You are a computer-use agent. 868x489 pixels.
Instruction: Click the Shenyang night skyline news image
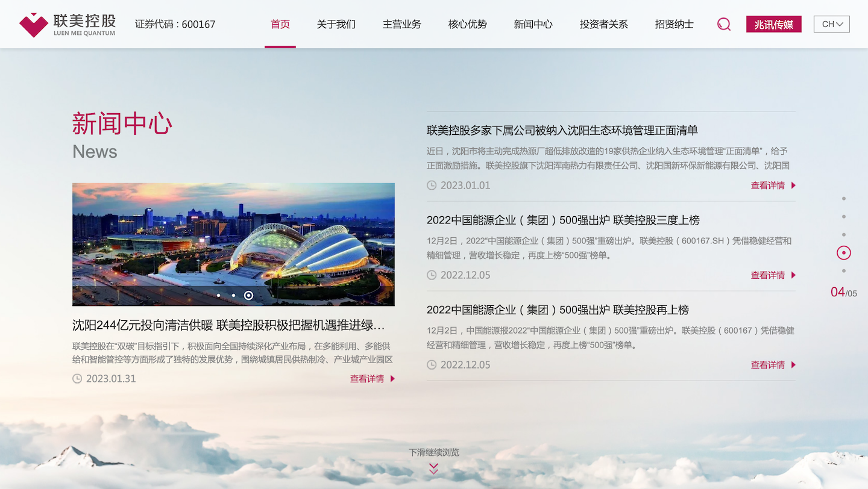(233, 244)
